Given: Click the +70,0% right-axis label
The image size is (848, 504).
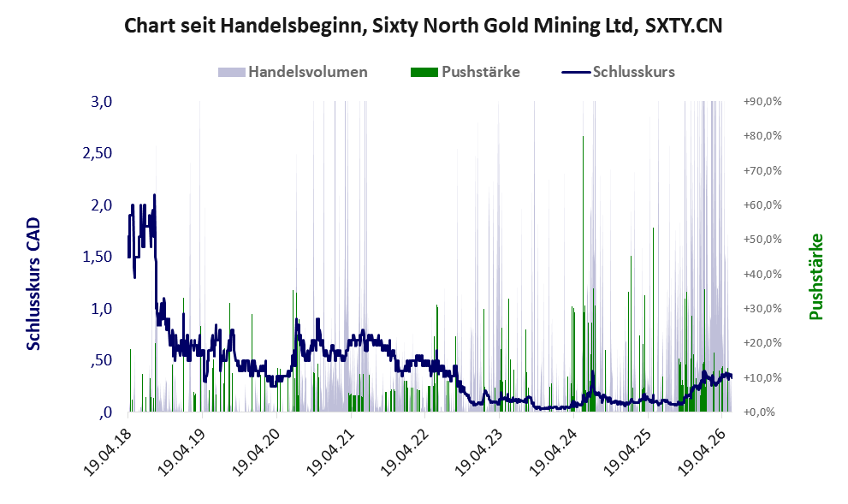Looking at the screenshot, I should (762, 171).
